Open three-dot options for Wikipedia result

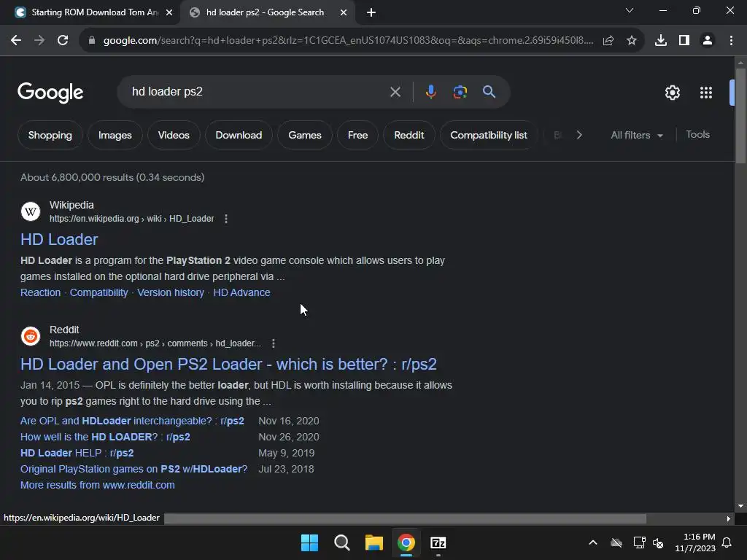pos(226,219)
